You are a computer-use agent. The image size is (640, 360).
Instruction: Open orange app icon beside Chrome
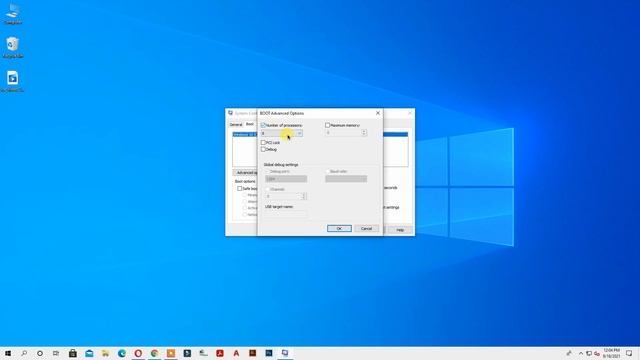tap(171, 353)
